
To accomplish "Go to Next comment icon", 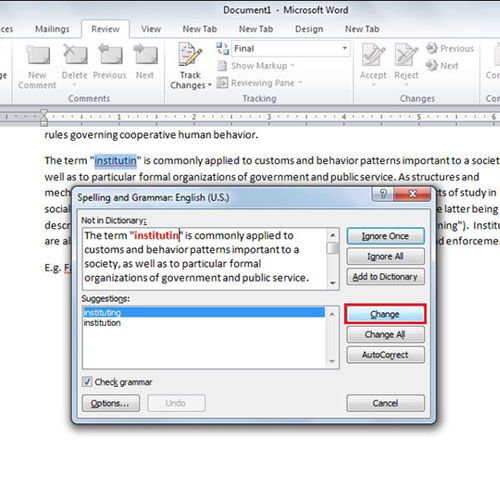I will [145, 54].
